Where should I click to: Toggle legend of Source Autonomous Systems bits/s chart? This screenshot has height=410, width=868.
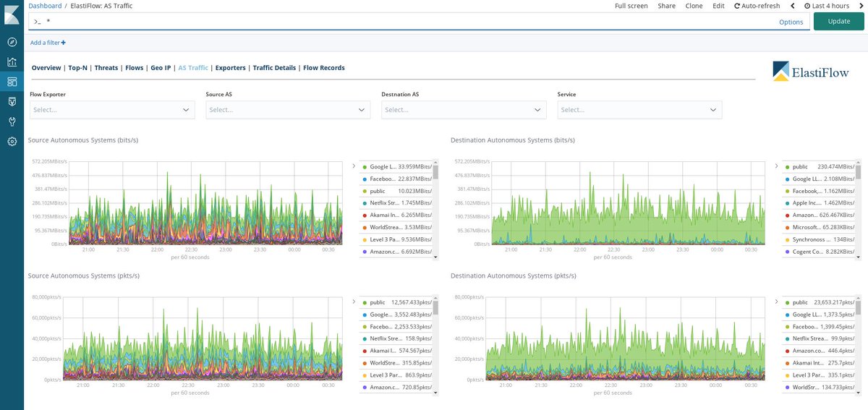354,166
